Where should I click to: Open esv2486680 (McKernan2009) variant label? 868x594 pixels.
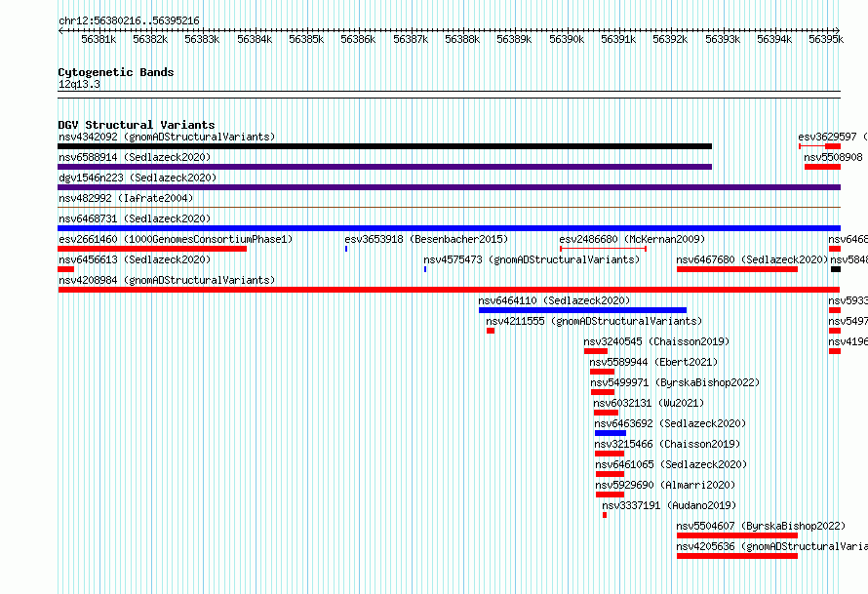tap(632, 239)
